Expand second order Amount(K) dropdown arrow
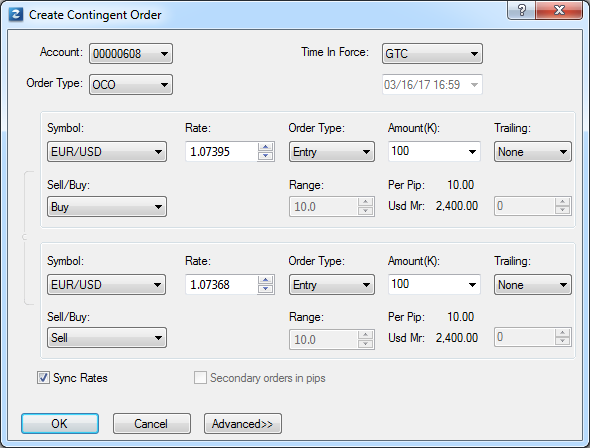The width and height of the screenshot is (590, 448). (472, 285)
